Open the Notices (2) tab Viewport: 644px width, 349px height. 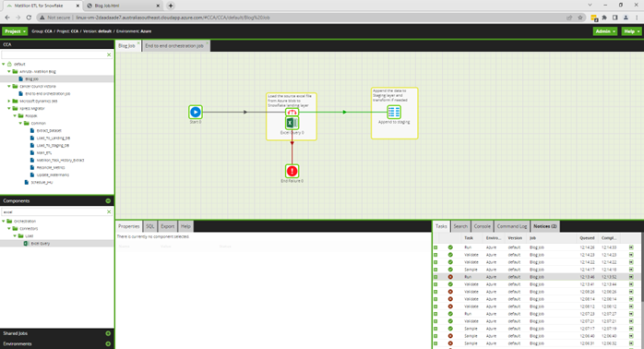tap(545, 226)
